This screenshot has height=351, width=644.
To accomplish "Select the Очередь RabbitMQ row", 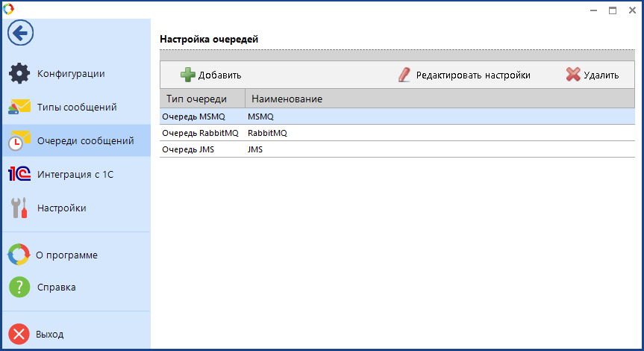I will (397, 133).
